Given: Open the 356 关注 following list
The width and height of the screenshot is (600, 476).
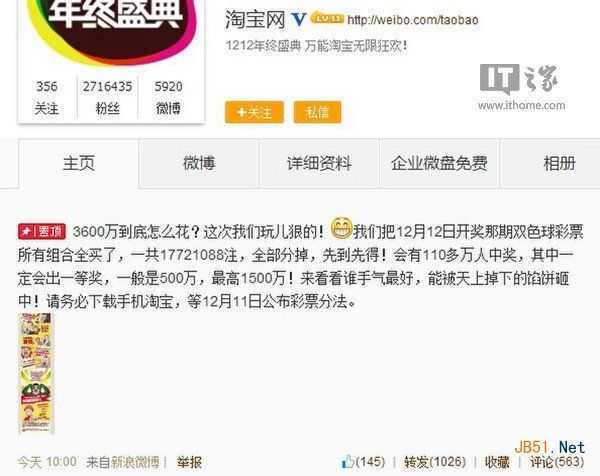Looking at the screenshot, I should pos(47,98).
